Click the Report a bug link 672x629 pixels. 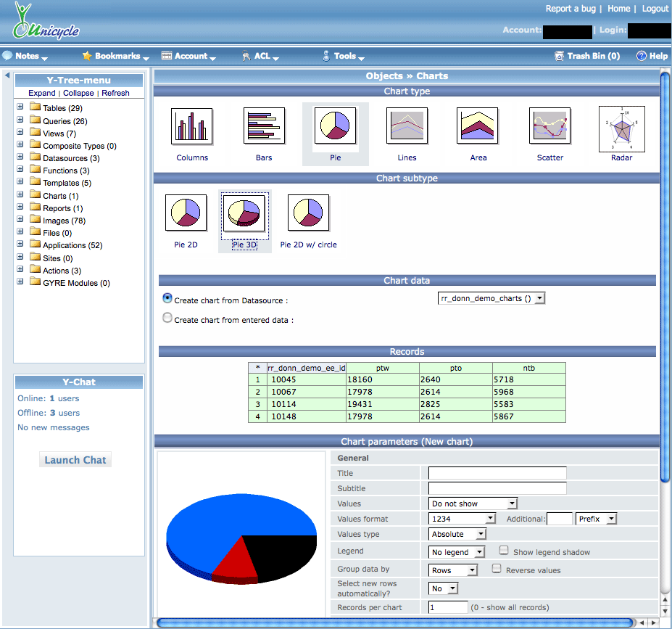coord(571,9)
